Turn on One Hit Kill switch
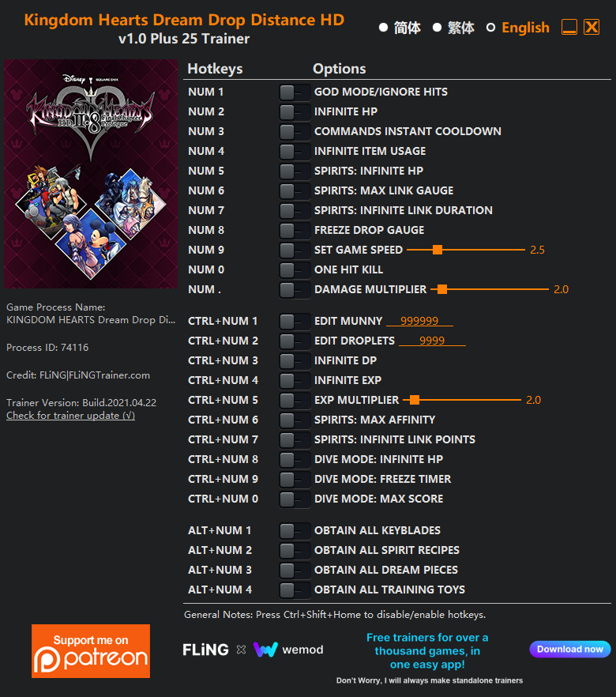This screenshot has width=616, height=697. [x=294, y=269]
